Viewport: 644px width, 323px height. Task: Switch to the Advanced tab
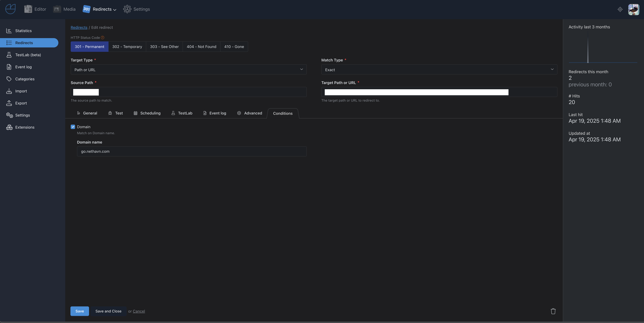point(250,113)
